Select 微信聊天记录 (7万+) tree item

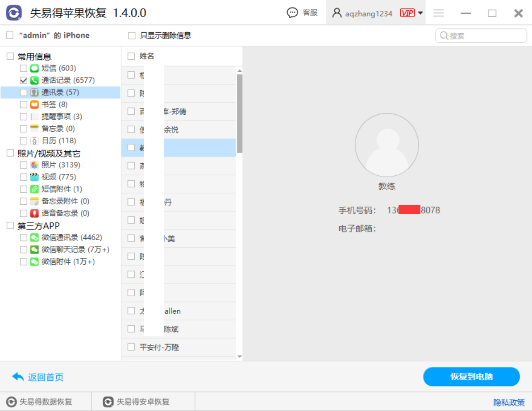pos(75,249)
